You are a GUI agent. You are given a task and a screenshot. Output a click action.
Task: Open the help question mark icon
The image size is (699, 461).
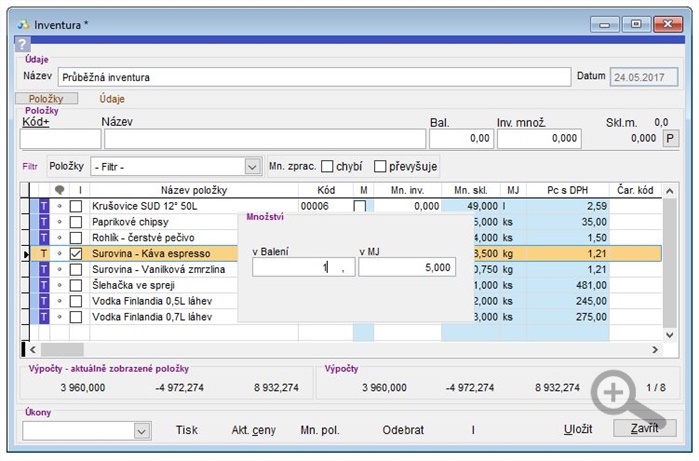pyautogui.click(x=22, y=44)
